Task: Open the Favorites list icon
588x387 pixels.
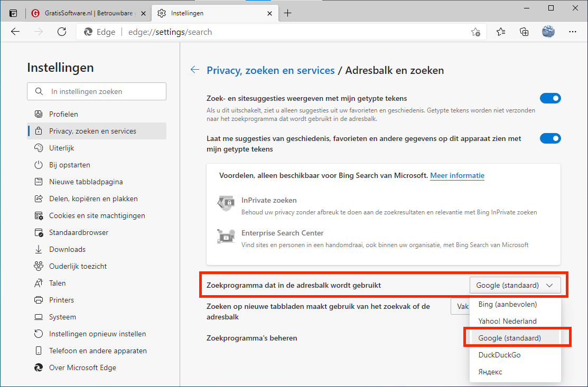Action: click(501, 32)
